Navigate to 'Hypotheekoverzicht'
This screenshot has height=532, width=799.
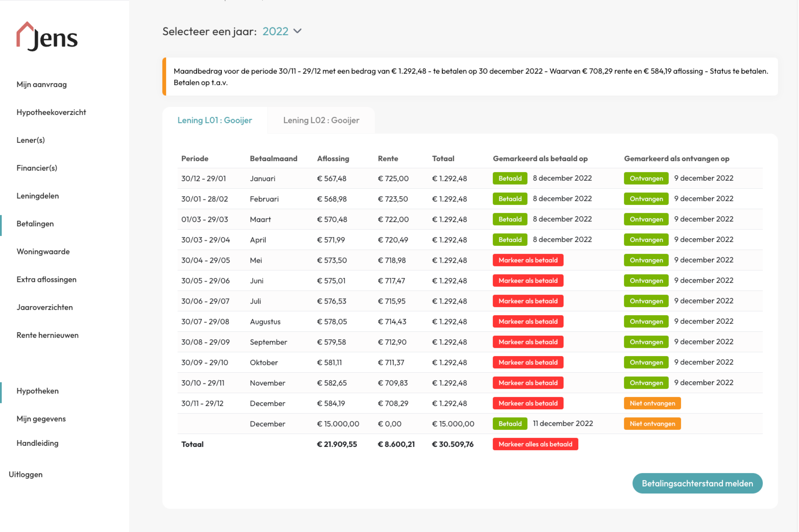[51, 112]
